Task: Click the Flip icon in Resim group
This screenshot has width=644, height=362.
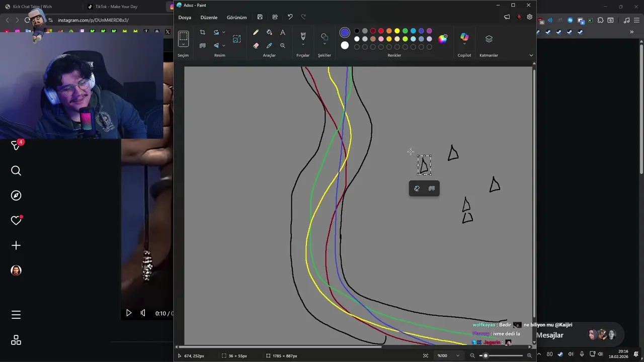Action: click(x=216, y=45)
